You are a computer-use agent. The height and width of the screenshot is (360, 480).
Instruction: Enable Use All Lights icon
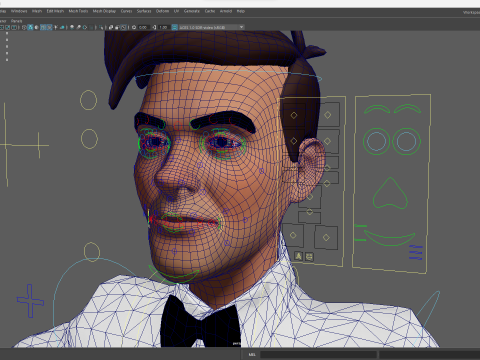pos(56,27)
